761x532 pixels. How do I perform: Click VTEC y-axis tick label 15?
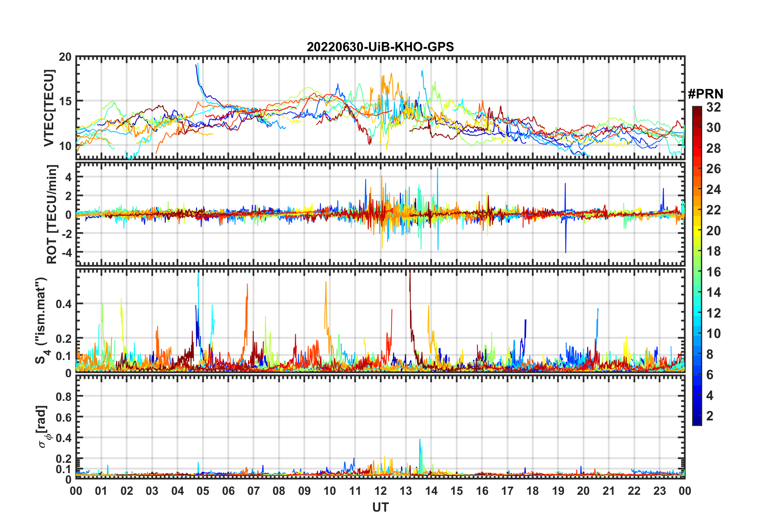pyautogui.click(x=65, y=101)
